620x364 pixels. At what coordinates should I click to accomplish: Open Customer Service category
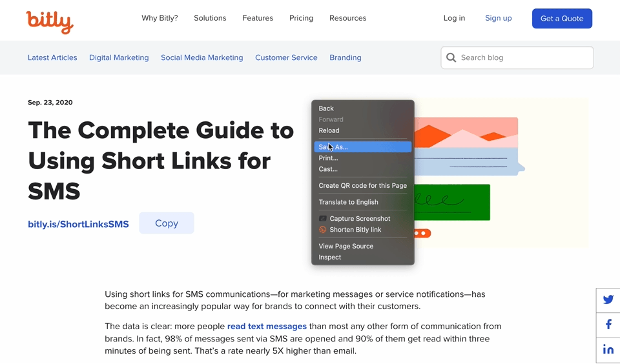[286, 57]
